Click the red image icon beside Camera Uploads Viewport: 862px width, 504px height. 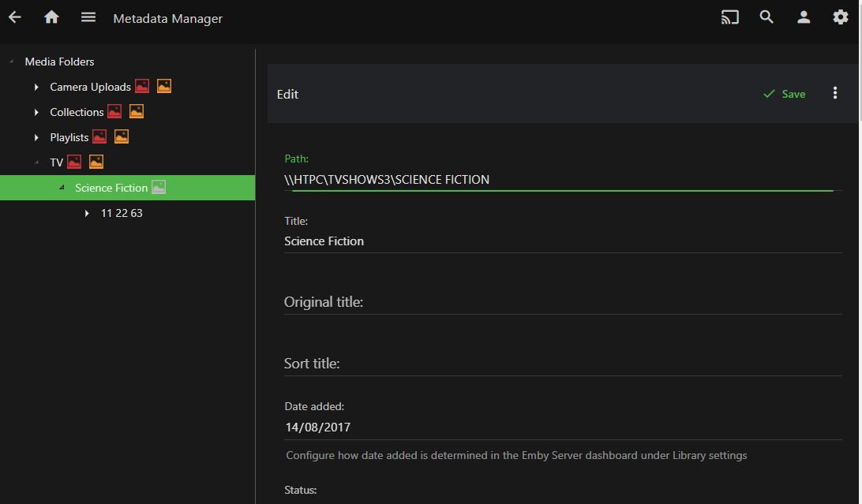click(142, 87)
